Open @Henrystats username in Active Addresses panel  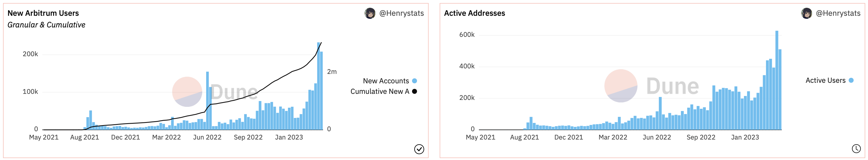838,13
